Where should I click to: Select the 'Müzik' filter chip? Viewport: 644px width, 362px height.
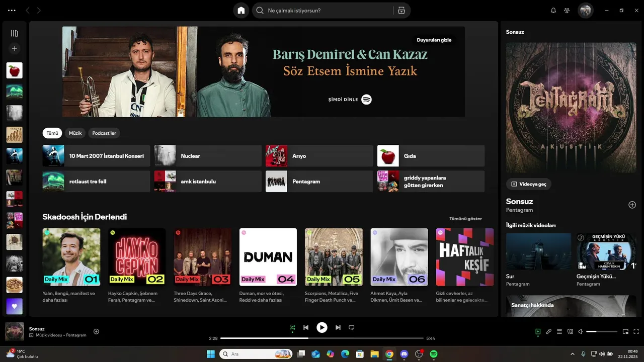[x=75, y=133]
